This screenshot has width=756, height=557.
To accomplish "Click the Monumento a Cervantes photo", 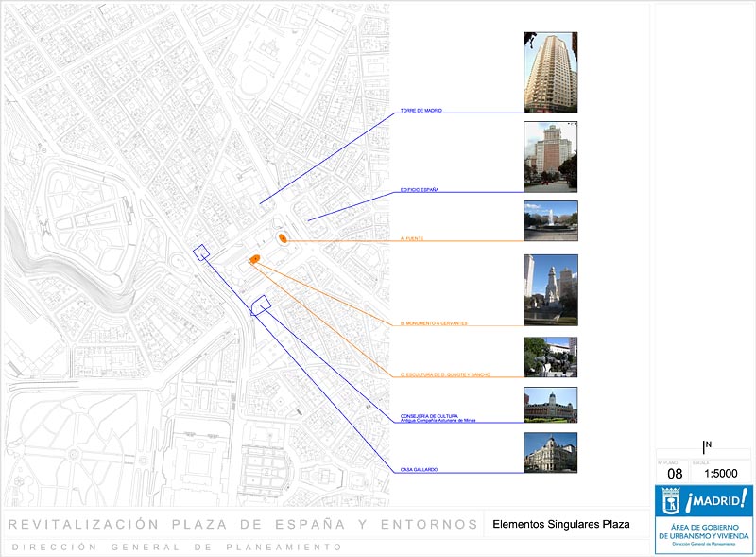I will pos(550,289).
